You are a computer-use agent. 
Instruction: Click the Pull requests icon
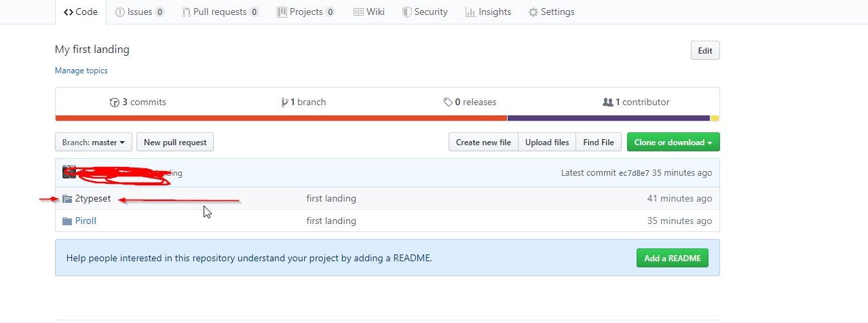186,12
